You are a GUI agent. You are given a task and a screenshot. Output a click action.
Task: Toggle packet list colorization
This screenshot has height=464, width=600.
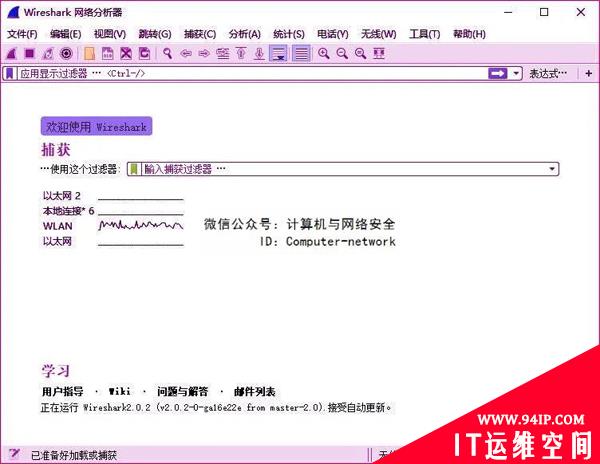click(x=301, y=54)
